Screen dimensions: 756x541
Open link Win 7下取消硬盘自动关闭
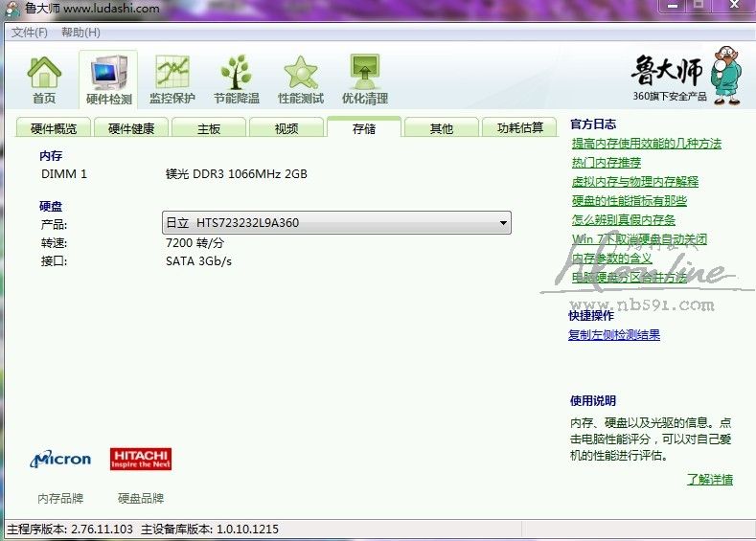click(x=639, y=239)
